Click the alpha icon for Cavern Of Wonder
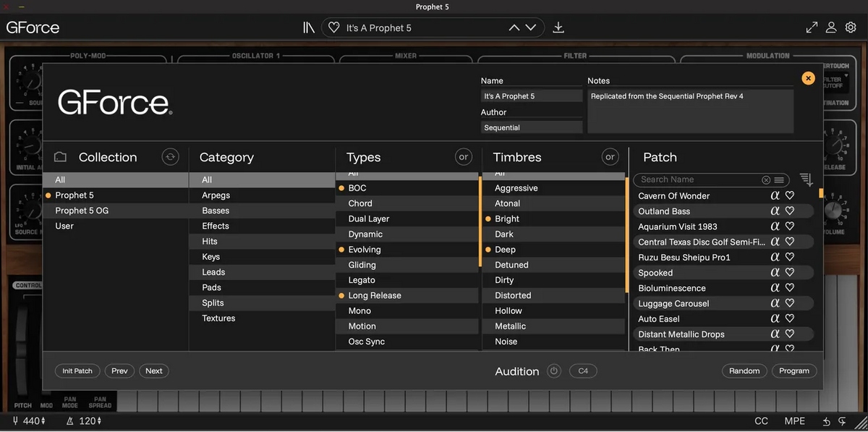The height and width of the screenshot is (432, 868). pos(775,195)
